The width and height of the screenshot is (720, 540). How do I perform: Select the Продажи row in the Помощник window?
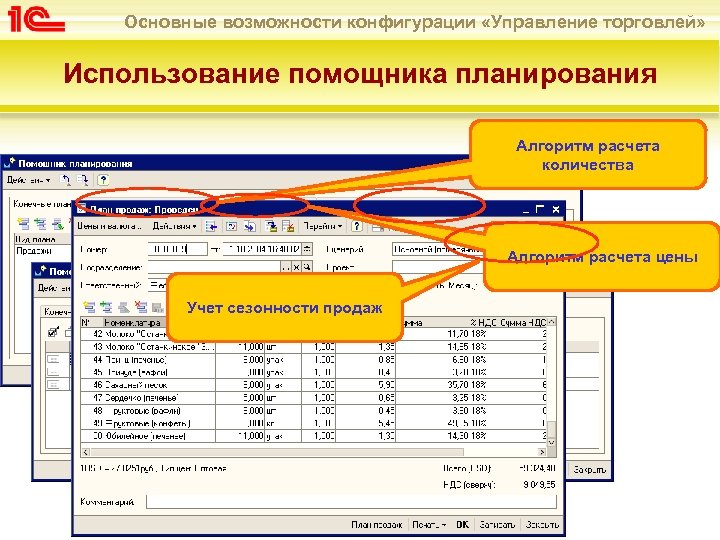click(43, 251)
